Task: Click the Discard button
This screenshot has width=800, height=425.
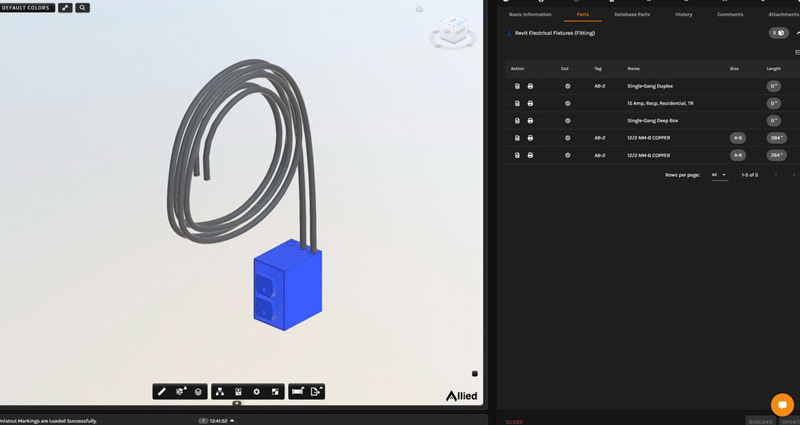Action: (x=760, y=421)
